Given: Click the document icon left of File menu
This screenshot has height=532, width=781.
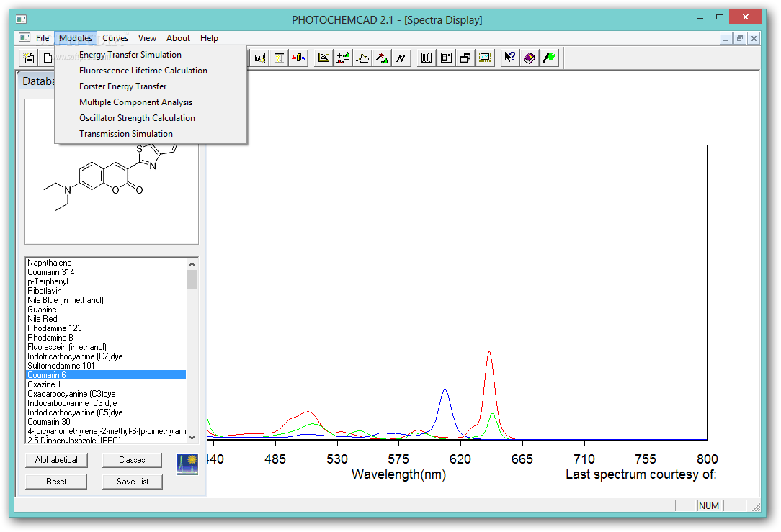Looking at the screenshot, I should (x=24, y=37).
